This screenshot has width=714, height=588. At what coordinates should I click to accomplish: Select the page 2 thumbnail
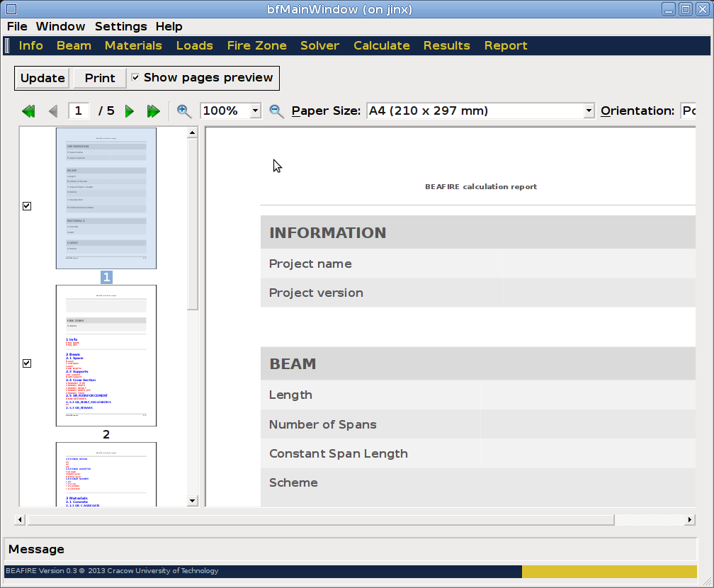pyautogui.click(x=106, y=356)
